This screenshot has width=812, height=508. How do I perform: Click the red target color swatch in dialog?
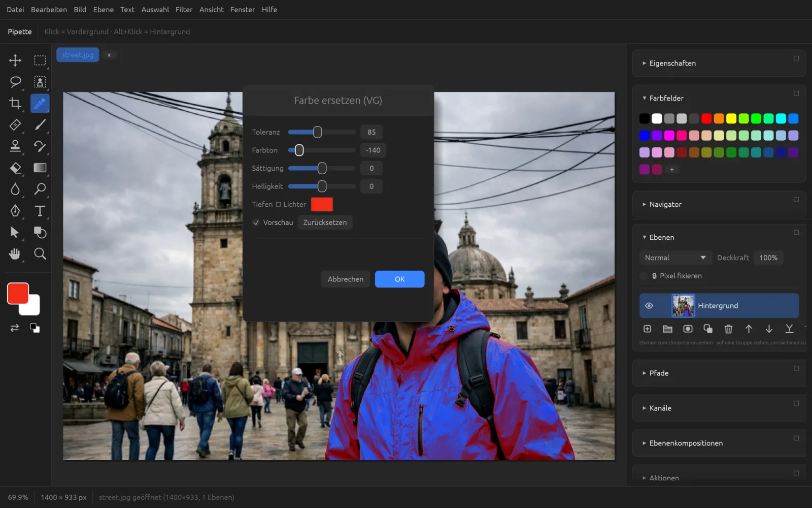pyautogui.click(x=322, y=204)
